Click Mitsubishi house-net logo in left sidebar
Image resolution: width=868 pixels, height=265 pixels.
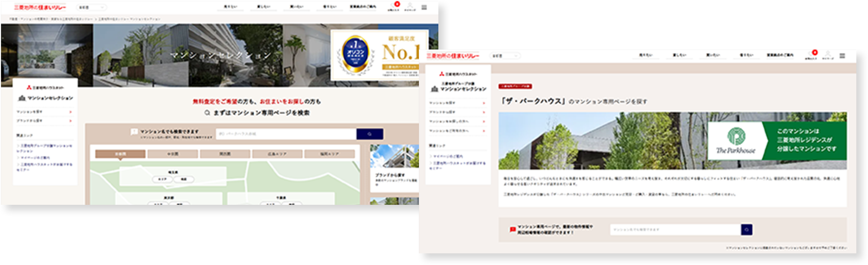[x=45, y=87]
